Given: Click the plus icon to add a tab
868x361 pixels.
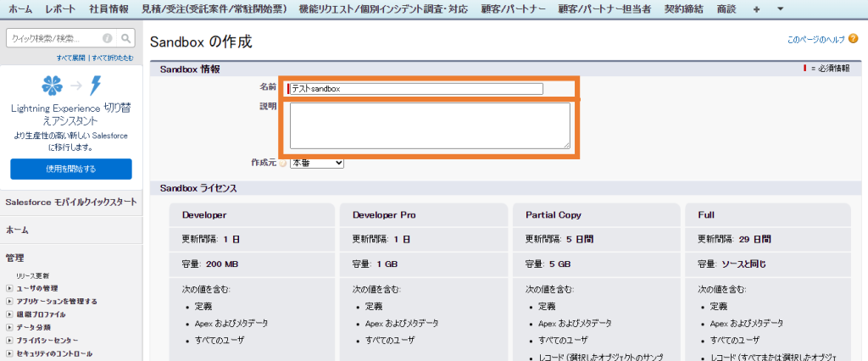Looking at the screenshot, I should coord(757,8).
